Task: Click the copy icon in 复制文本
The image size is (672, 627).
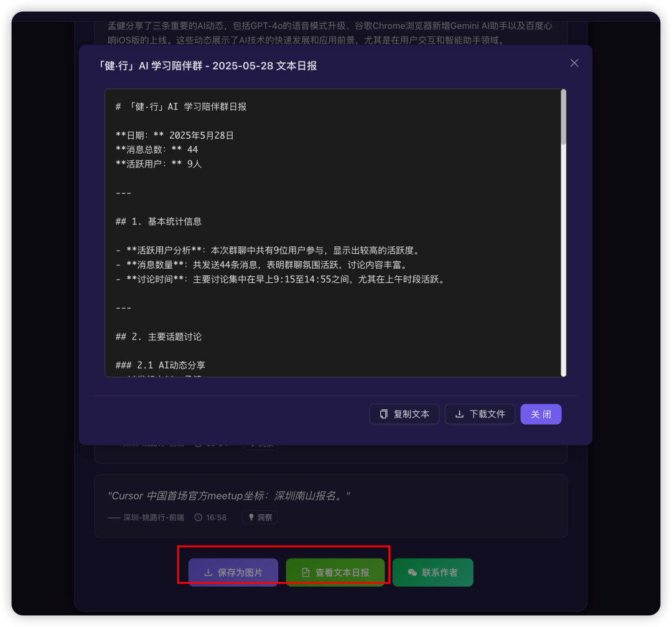Action: 383,414
